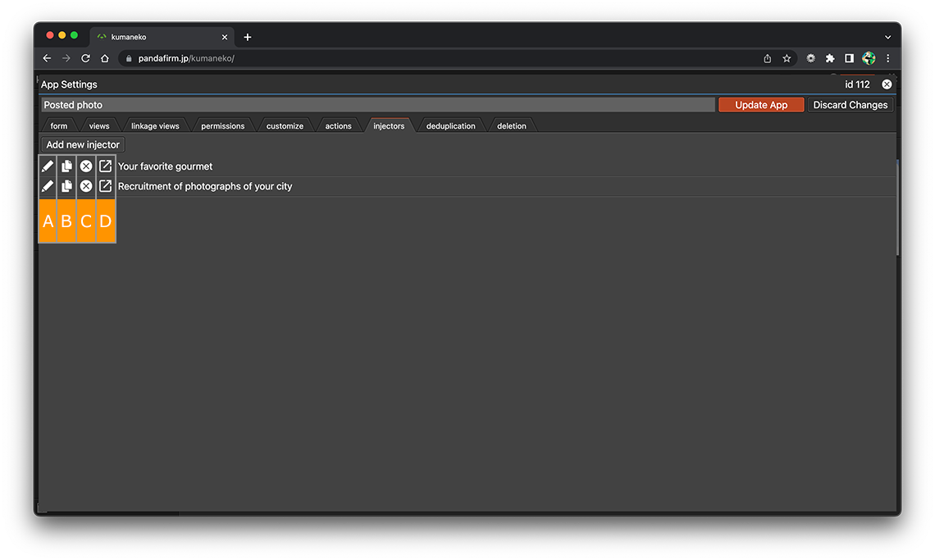935x560 pixels.
Task: Bookmark this page with star icon
Action: click(787, 58)
